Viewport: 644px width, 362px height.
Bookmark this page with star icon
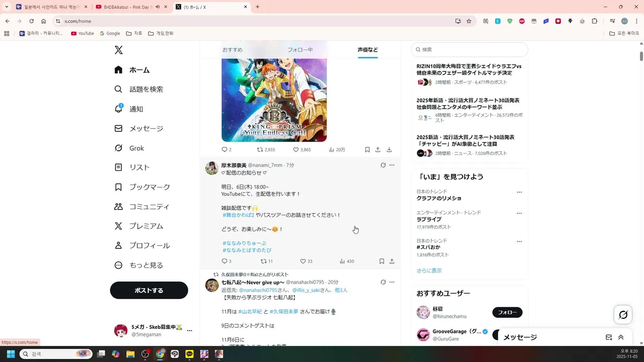[x=469, y=21]
